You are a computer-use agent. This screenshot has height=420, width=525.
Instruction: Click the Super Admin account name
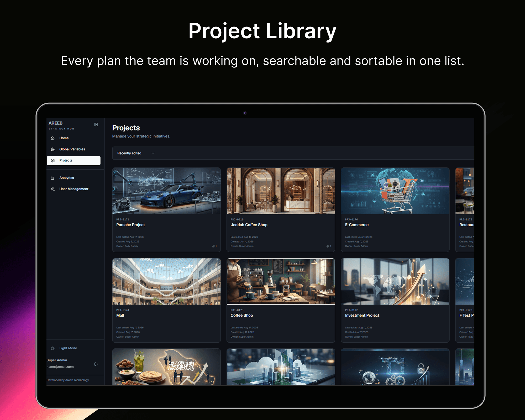tap(57, 360)
